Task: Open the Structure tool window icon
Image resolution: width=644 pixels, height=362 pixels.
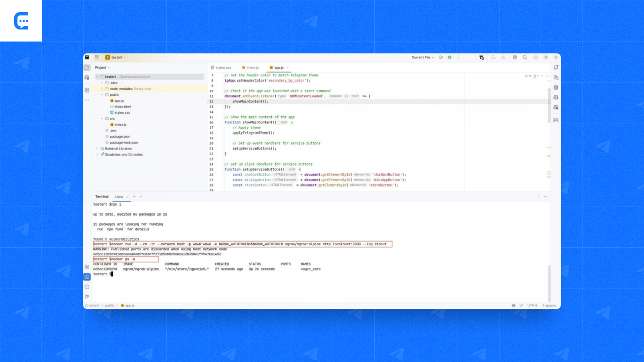Action: (x=87, y=90)
